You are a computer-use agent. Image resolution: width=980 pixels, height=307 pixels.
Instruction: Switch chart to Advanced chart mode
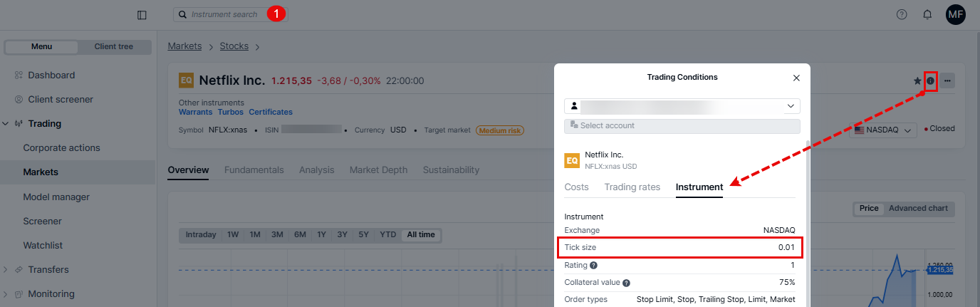click(917, 209)
